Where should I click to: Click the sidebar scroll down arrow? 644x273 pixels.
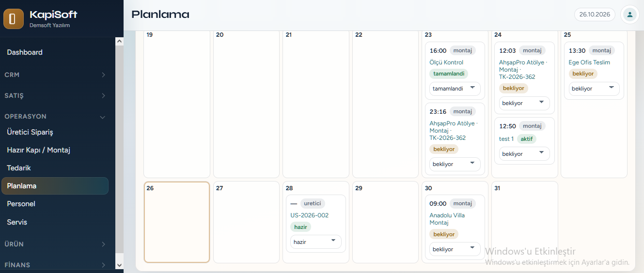tap(119, 265)
